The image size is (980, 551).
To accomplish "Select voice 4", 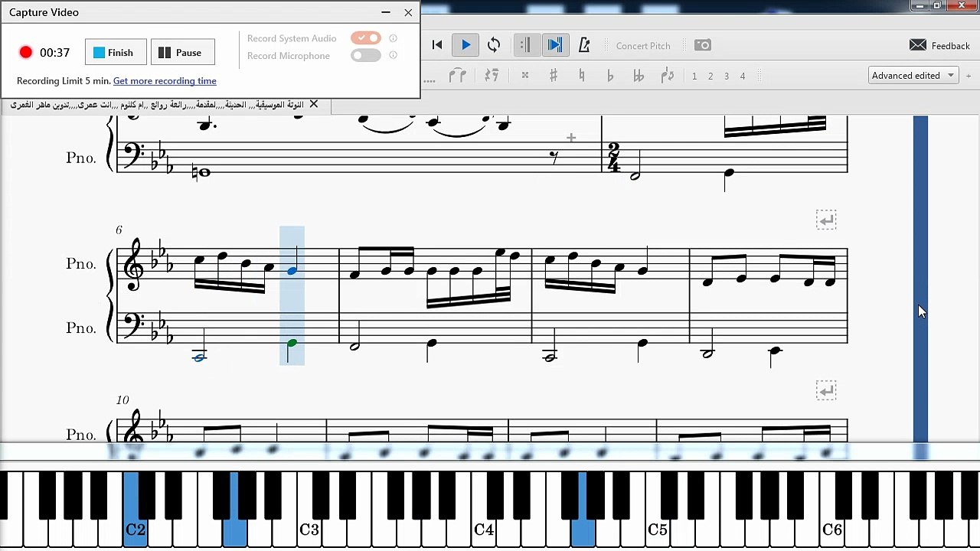I will pyautogui.click(x=743, y=76).
